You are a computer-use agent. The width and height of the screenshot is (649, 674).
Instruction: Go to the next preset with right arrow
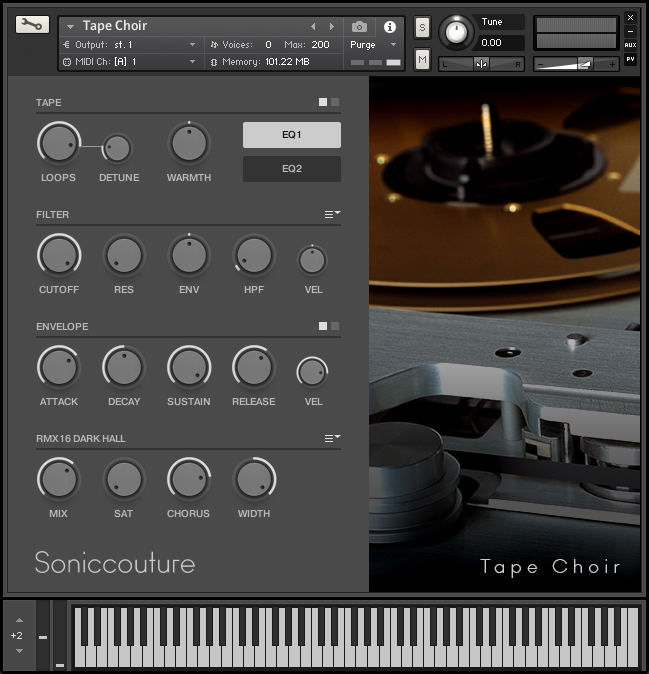tap(332, 27)
